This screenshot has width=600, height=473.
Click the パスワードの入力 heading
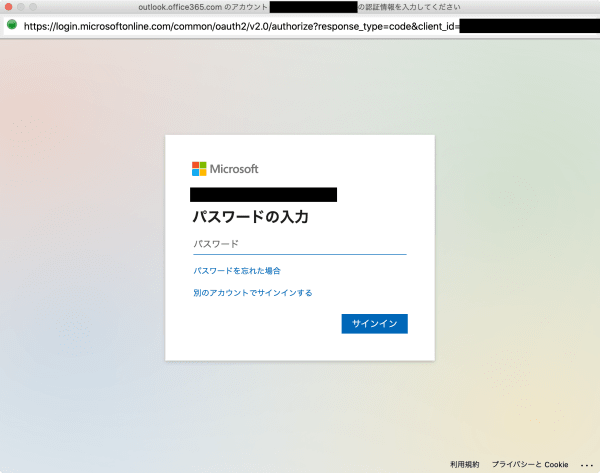click(251, 217)
